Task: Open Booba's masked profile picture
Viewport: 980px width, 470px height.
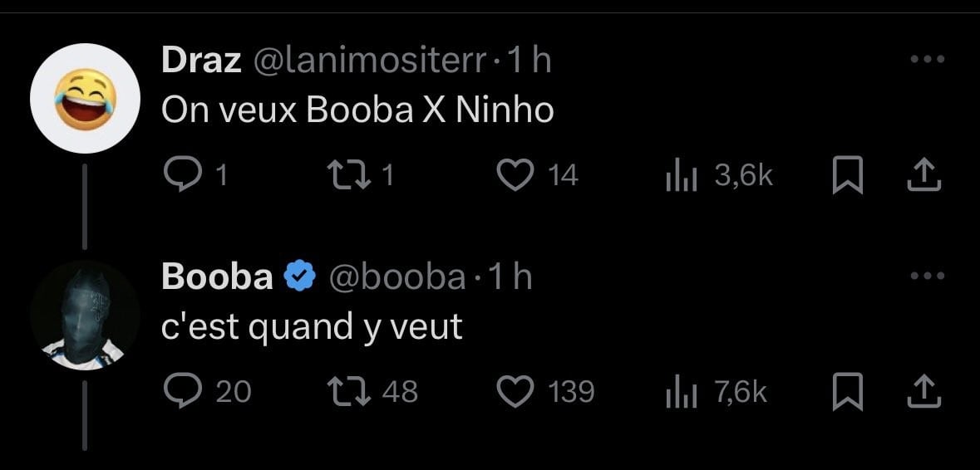Action: [x=85, y=316]
